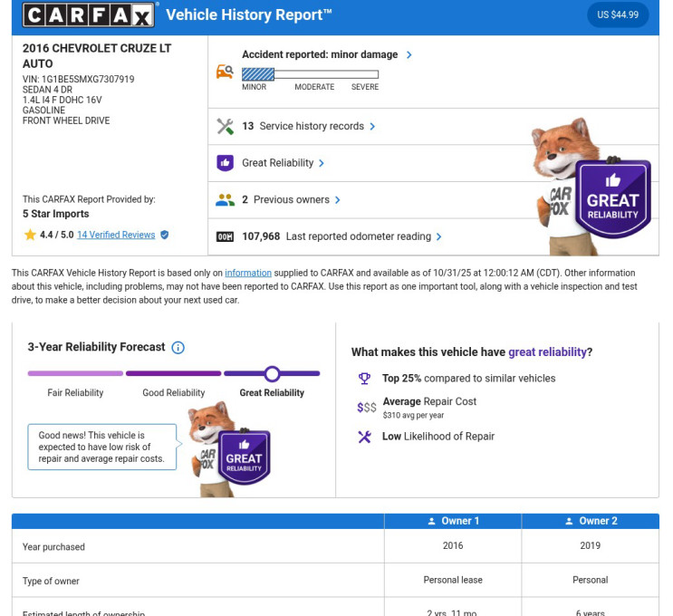This screenshot has height=616, width=673.
Task: Open the 14 Verified Reviews link
Action: coord(116,235)
